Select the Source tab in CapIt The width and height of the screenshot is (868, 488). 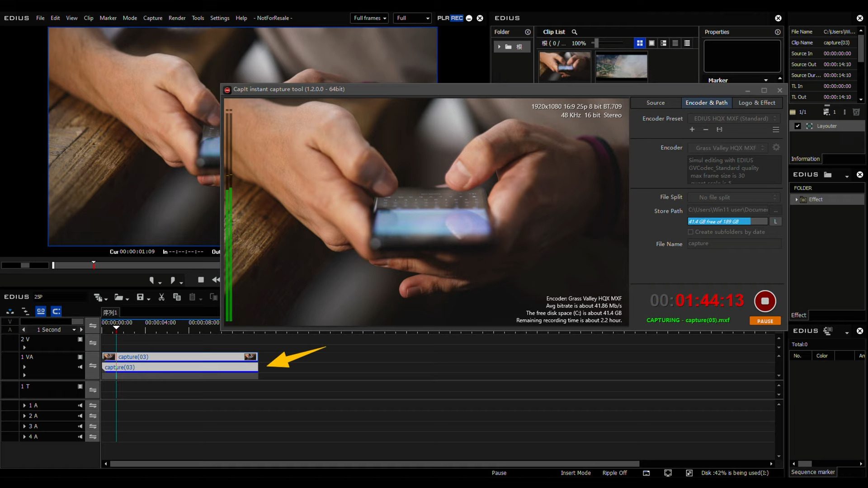pos(655,103)
